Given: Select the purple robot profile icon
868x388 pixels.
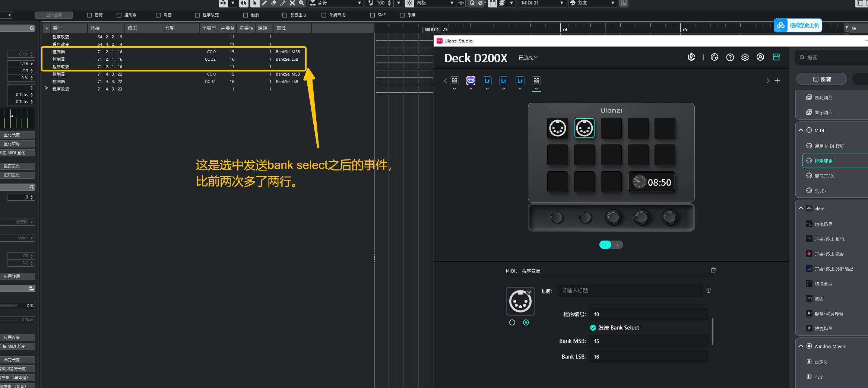Looking at the screenshot, I should pos(471,81).
